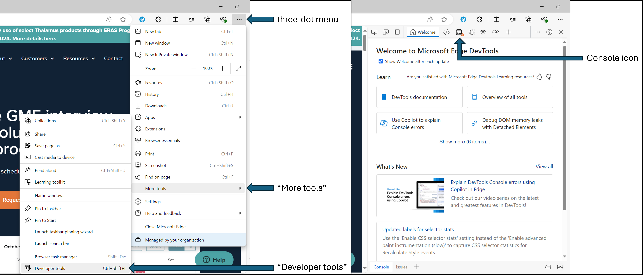Open DevTools documentation card
The width and height of the screenshot is (644, 278).
coord(419,97)
